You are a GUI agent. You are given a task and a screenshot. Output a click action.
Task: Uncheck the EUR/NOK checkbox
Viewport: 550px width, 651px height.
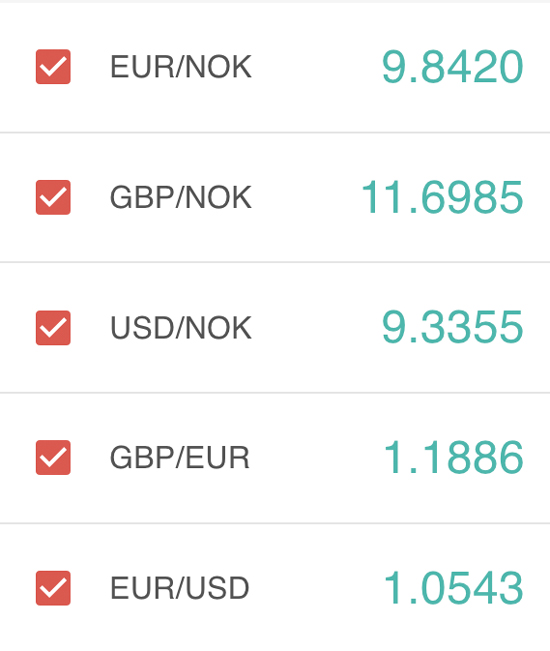pyautogui.click(x=53, y=67)
